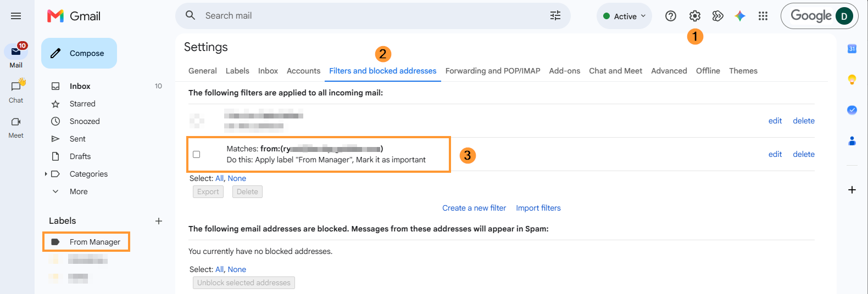Show search options filter icon
This screenshot has width=868, height=294.
pos(555,15)
